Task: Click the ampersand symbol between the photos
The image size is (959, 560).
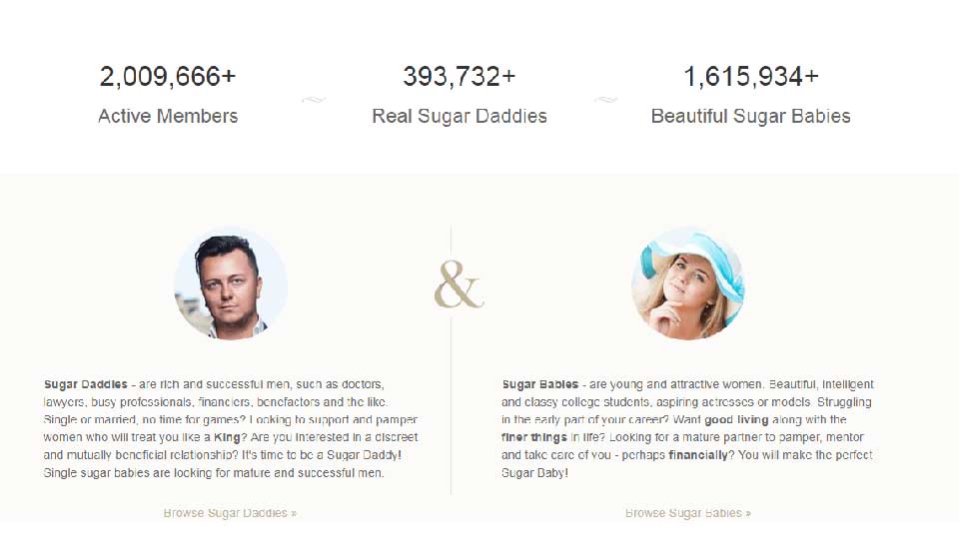Action: tap(459, 285)
